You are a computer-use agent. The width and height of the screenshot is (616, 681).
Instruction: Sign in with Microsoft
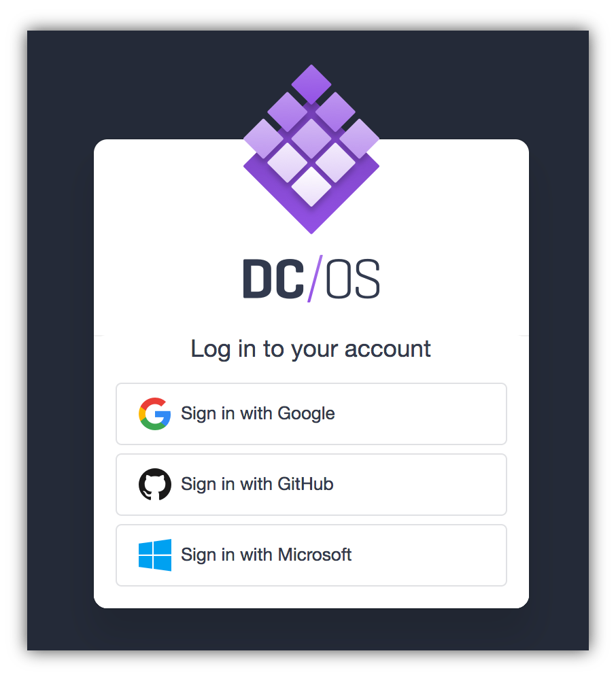coord(311,555)
